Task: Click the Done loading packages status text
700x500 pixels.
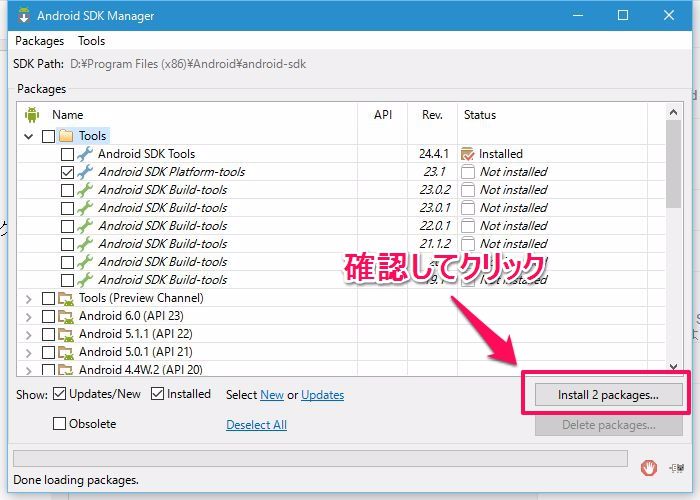Action: (76, 480)
